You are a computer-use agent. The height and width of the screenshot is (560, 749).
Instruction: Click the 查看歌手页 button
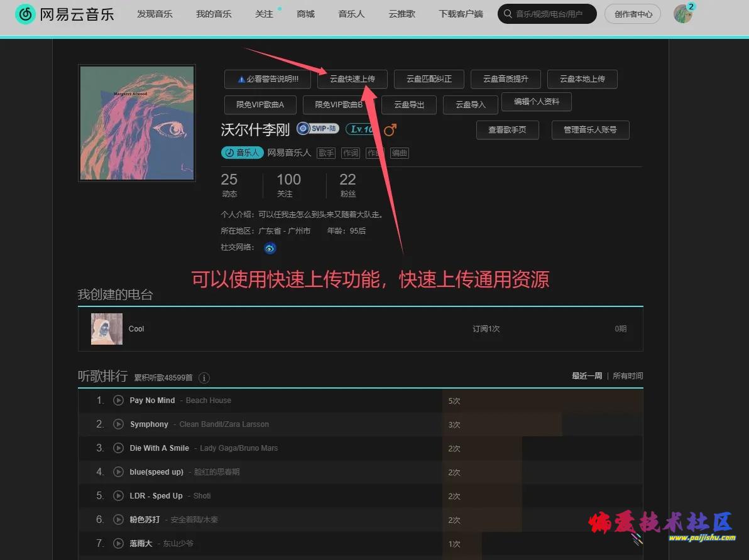tap(507, 130)
